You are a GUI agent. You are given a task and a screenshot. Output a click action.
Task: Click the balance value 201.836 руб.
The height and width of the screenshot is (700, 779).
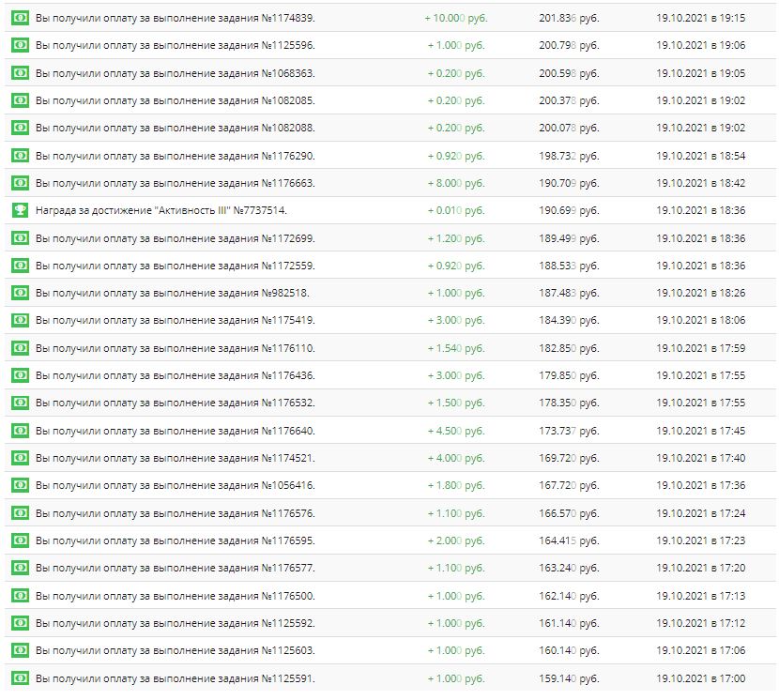[x=570, y=19]
